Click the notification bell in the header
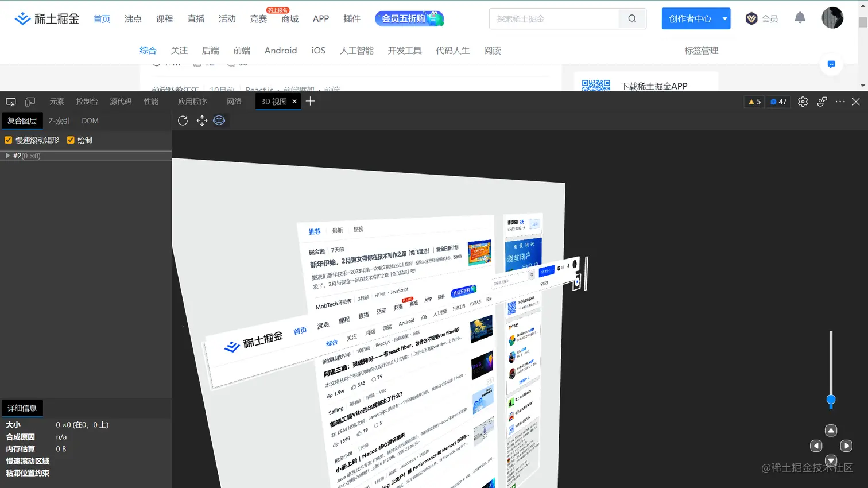The image size is (868, 488). pyautogui.click(x=800, y=18)
